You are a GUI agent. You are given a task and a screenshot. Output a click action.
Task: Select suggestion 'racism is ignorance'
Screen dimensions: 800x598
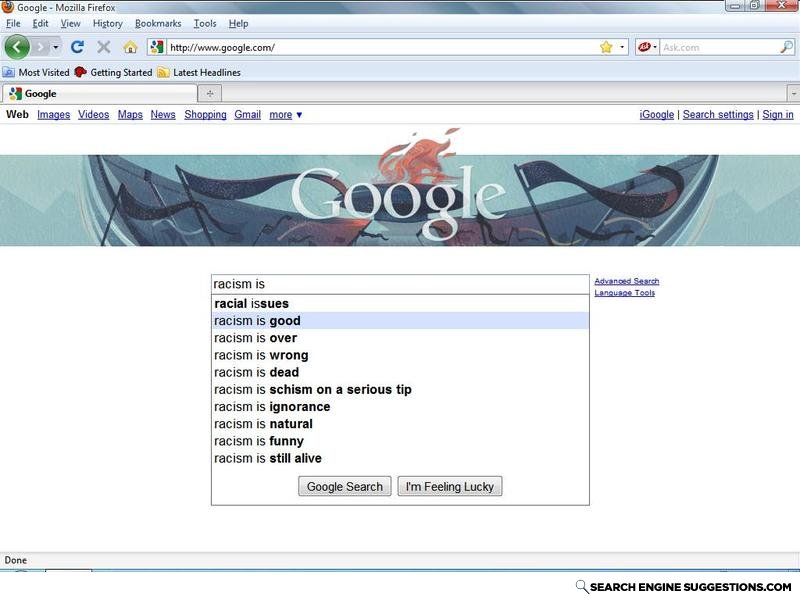click(x=401, y=407)
